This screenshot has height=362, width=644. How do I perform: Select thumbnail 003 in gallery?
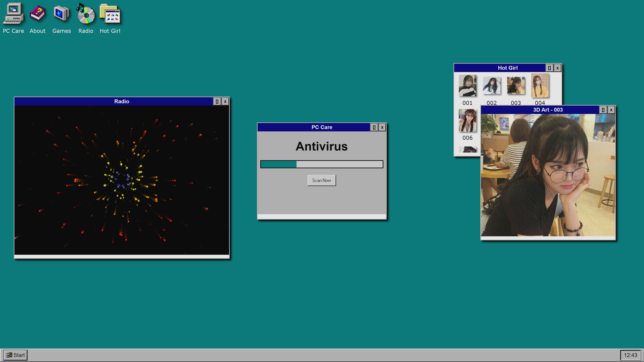tap(516, 85)
